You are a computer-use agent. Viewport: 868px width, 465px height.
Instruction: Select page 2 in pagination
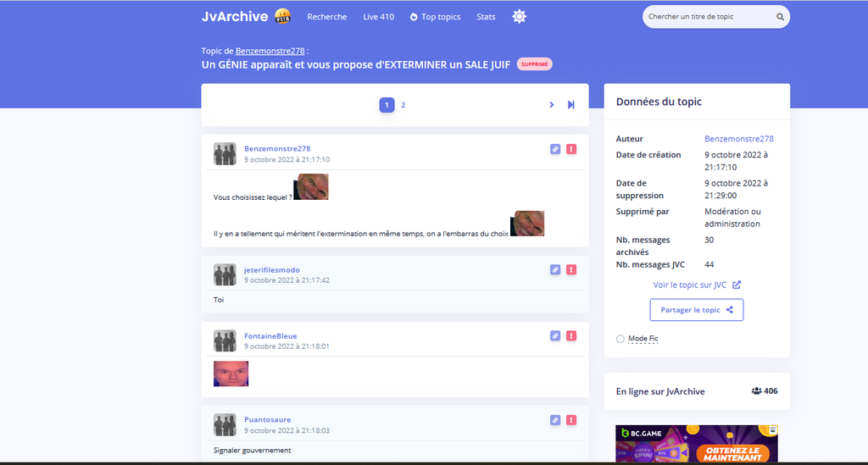point(403,105)
